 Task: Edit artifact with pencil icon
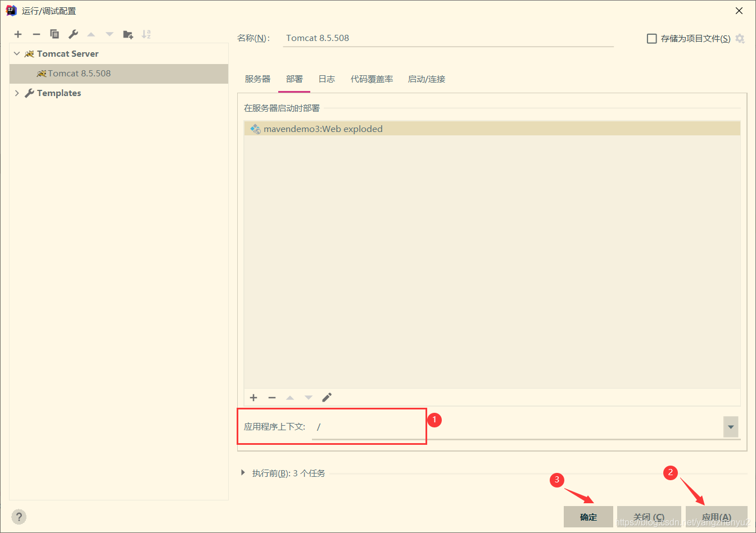(327, 398)
